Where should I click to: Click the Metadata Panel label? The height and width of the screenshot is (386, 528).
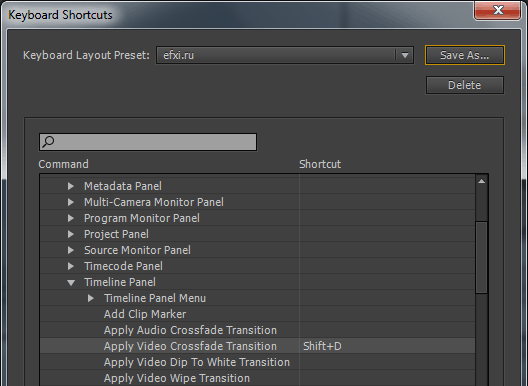(x=123, y=186)
